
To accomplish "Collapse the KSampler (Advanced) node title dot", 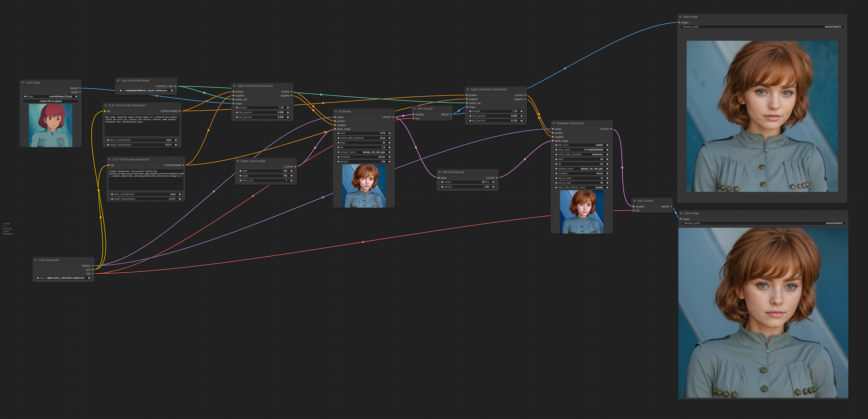I will point(554,123).
